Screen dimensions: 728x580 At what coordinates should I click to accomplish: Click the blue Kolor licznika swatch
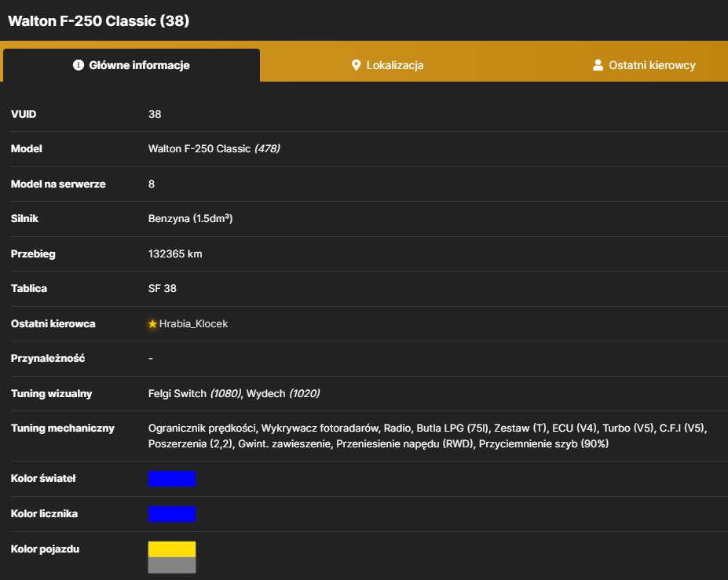[x=172, y=514]
